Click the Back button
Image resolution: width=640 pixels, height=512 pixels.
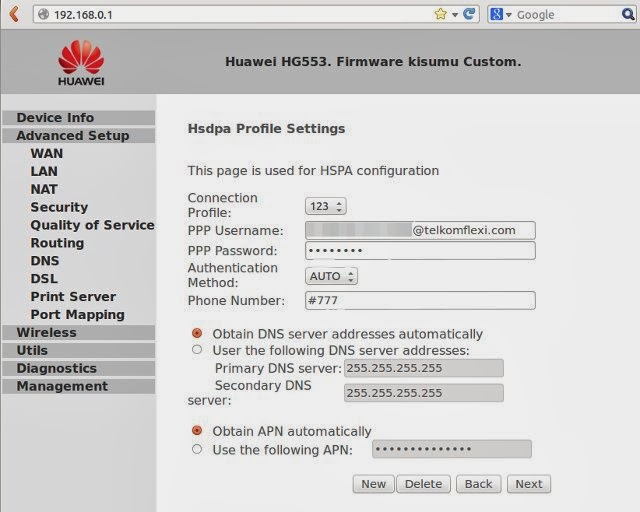coord(478,484)
